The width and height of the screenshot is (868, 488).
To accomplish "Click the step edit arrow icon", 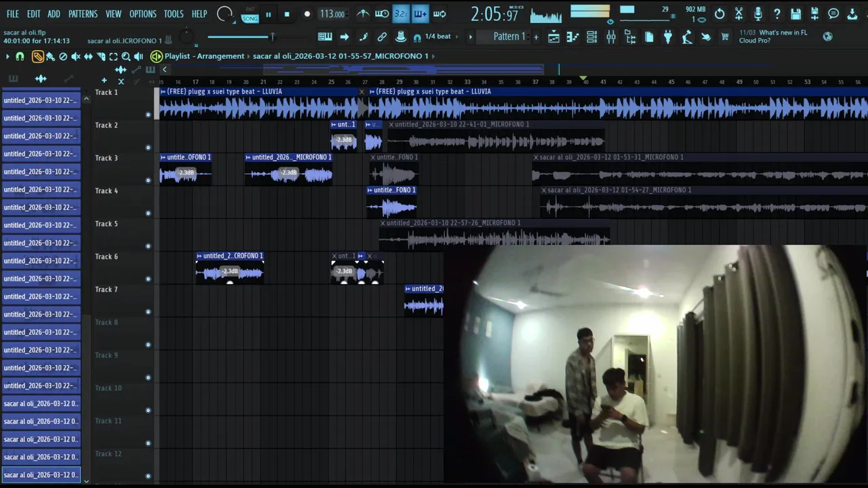I will pyautogui.click(x=344, y=37).
